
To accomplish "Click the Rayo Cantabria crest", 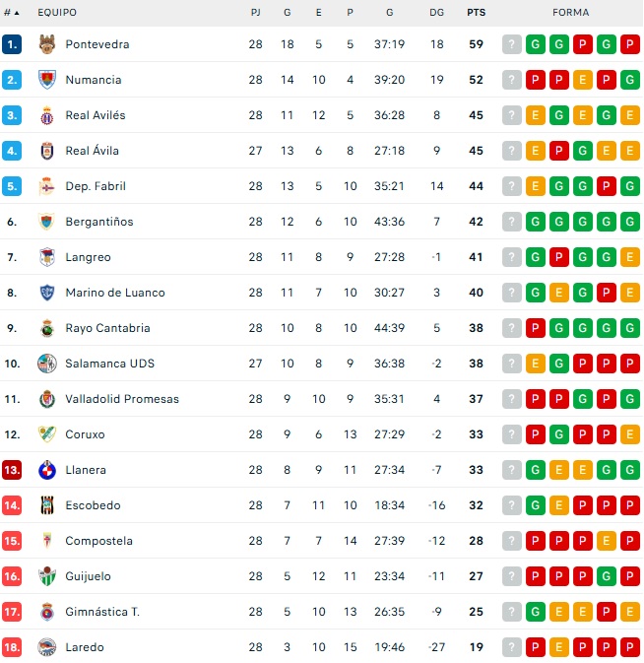I will [46, 328].
